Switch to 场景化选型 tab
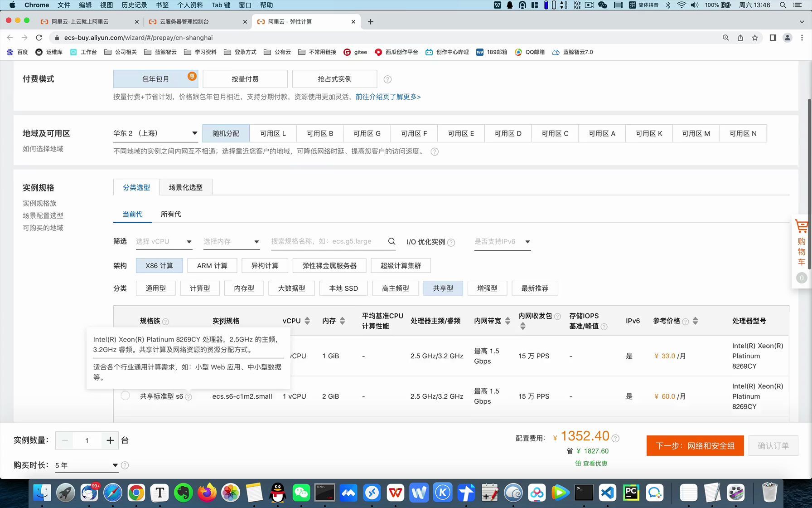The image size is (812, 508). click(186, 187)
